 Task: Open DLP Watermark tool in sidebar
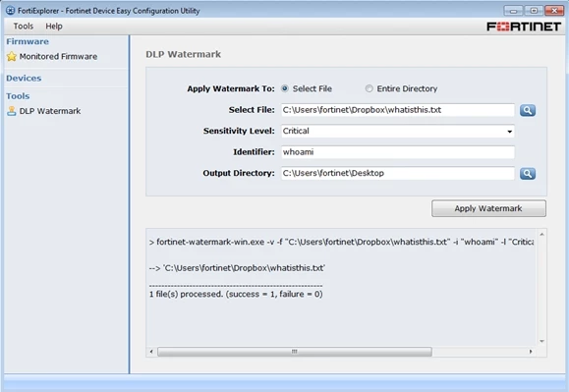pyautogui.click(x=50, y=111)
